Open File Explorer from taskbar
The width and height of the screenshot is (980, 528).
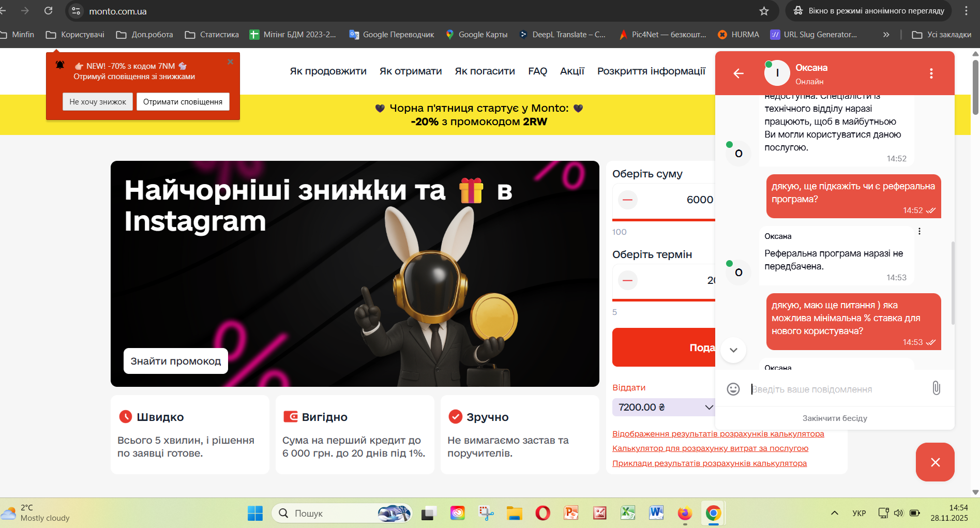pos(514,513)
